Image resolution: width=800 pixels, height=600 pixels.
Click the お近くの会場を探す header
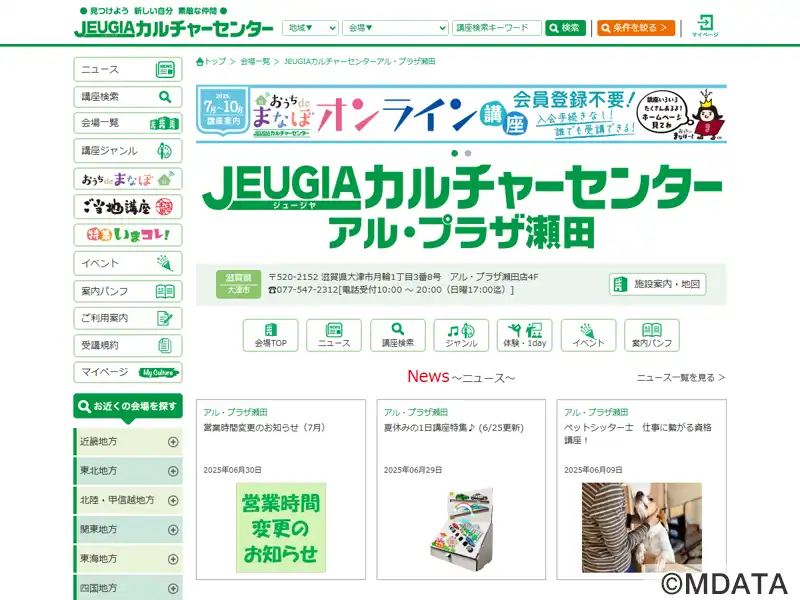click(128, 407)
